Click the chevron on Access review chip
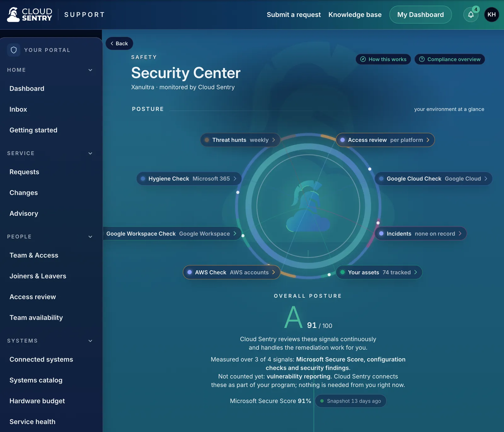This screenshot has width=504, height=432. [x=428, y=140]
